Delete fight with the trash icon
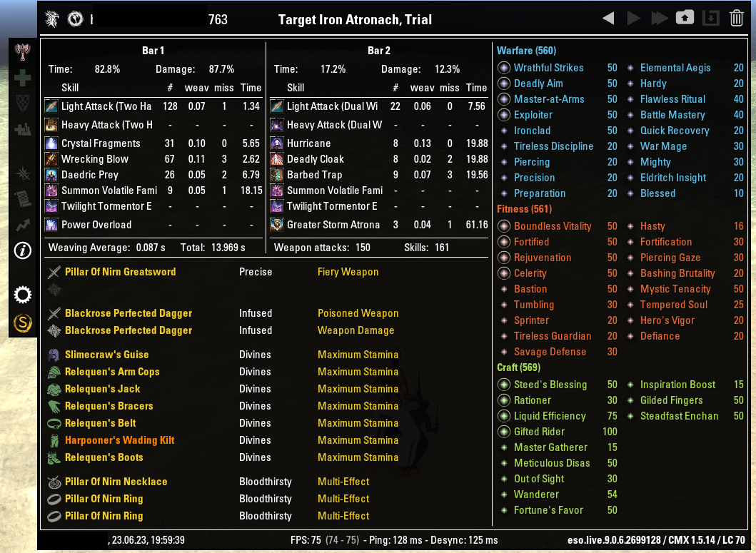 click(x=736, y=19)
